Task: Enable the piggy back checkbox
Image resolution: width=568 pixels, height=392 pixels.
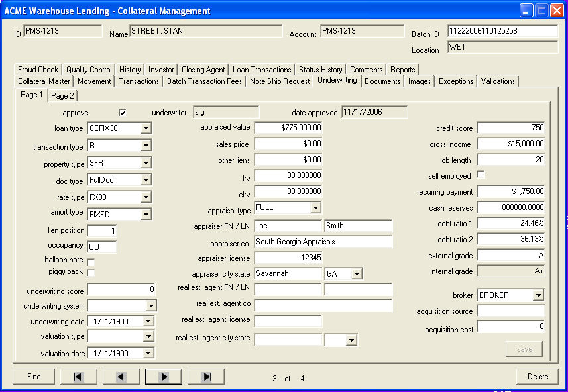Action: (91, 273)
